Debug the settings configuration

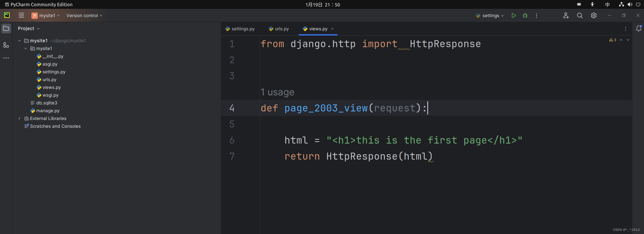tap(525, 16)
